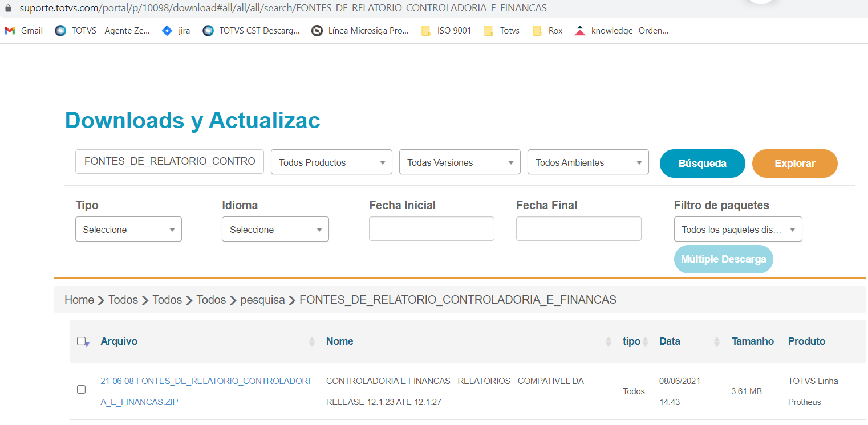Sort by Data column arrows
Viewport: 868px width, 425px height.
coord(716,342)
